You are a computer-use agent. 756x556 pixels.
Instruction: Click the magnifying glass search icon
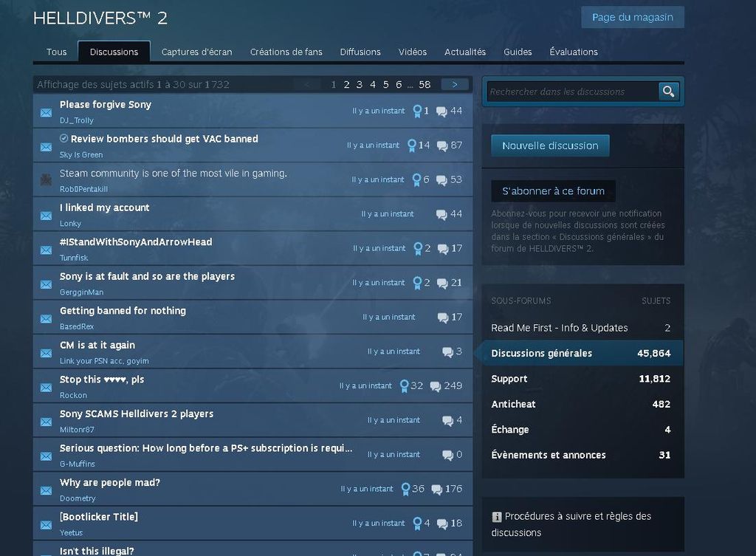[668, 91]
